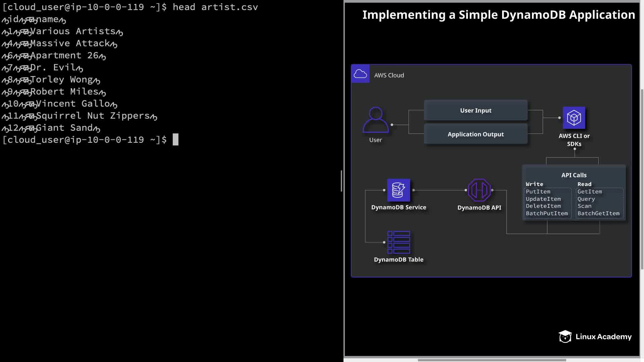The width and height of the screenshot is (644, 362).
Task: Select BatchPutItem API call
Action: click(547, 214)
